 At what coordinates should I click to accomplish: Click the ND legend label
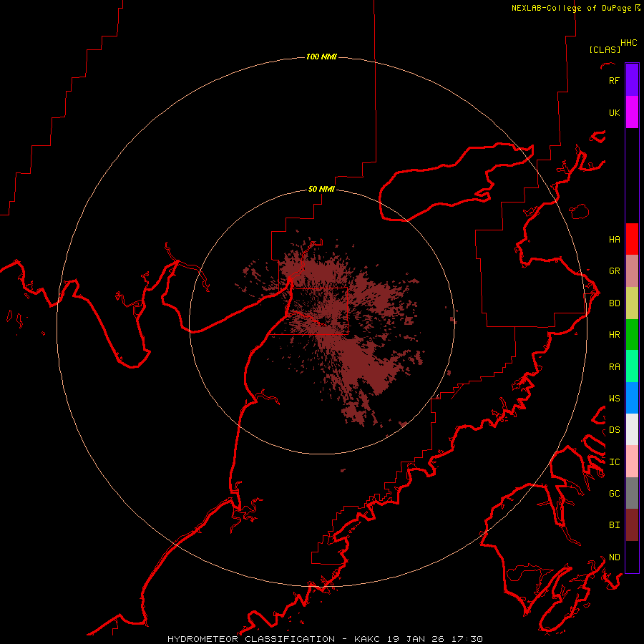pyautogui.click(x=614, y=557)
